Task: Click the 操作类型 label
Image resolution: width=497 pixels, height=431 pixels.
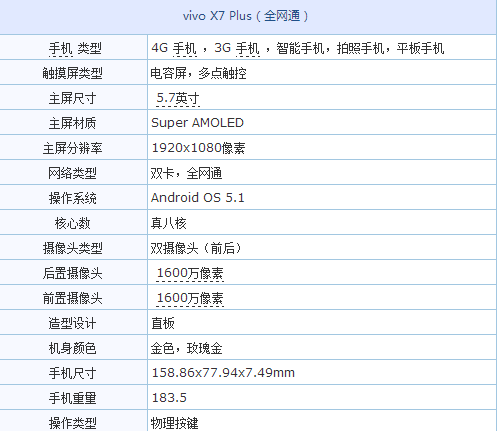Action: pyautogui.click(x=72, y=423)
